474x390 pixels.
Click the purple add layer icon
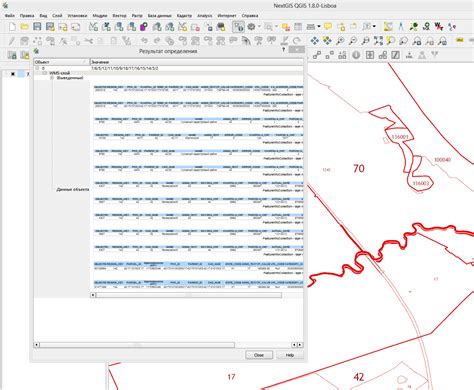click(x=144, y=27)
